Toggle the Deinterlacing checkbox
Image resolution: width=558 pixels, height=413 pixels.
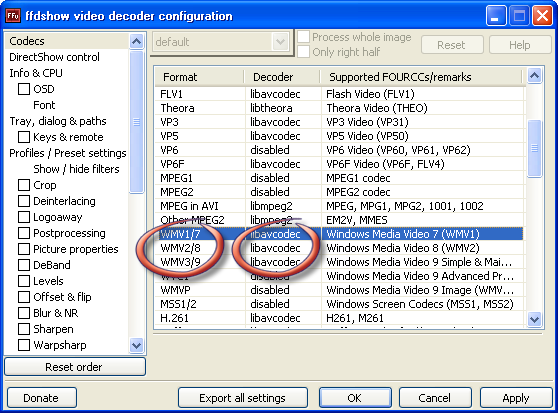[24, 201]
